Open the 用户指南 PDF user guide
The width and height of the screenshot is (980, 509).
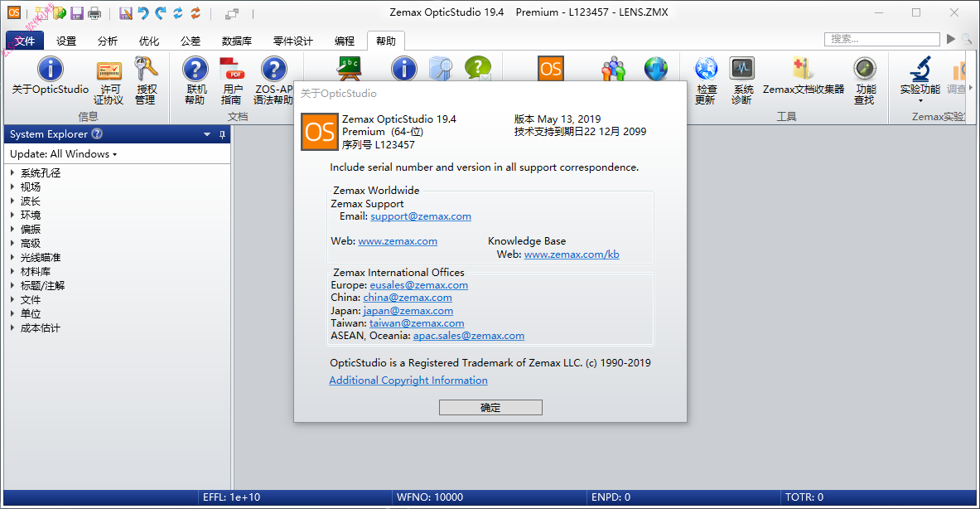(x=232, y=80)
